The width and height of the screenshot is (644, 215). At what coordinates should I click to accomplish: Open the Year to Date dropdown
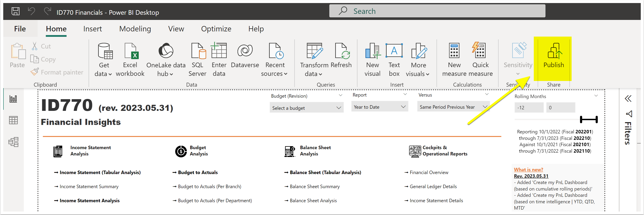[379, 107]
